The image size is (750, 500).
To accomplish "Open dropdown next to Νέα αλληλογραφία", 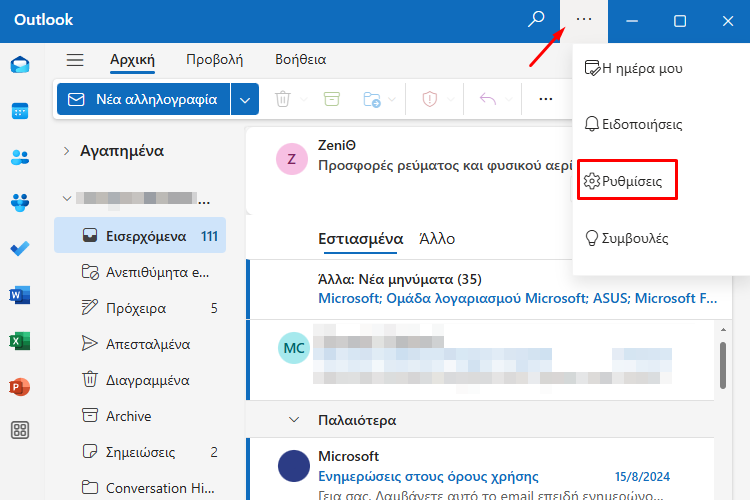I will click(x=245, y=100).
